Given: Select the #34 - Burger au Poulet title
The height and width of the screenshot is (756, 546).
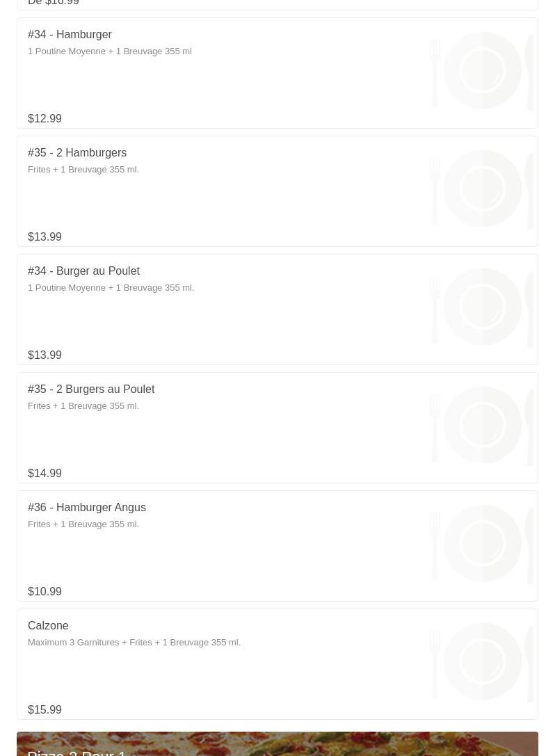Looking at the screenshot, I should 83,271.
